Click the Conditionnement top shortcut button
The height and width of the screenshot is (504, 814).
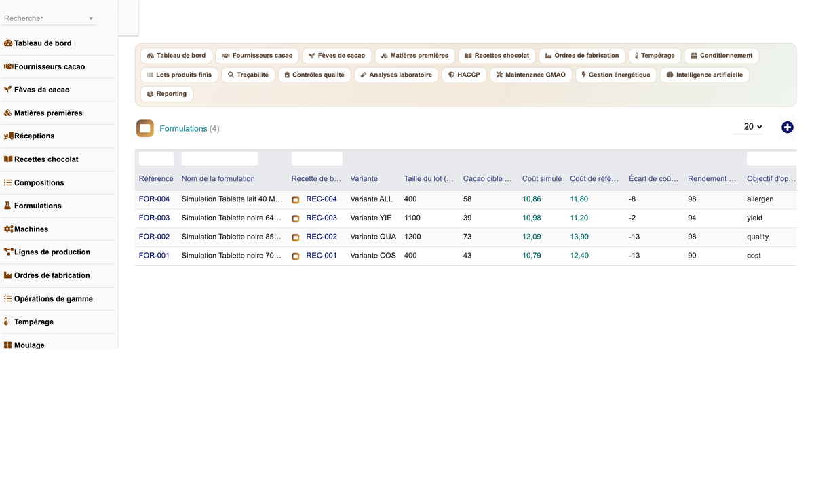pyautogui.click(x=722, y=56)
